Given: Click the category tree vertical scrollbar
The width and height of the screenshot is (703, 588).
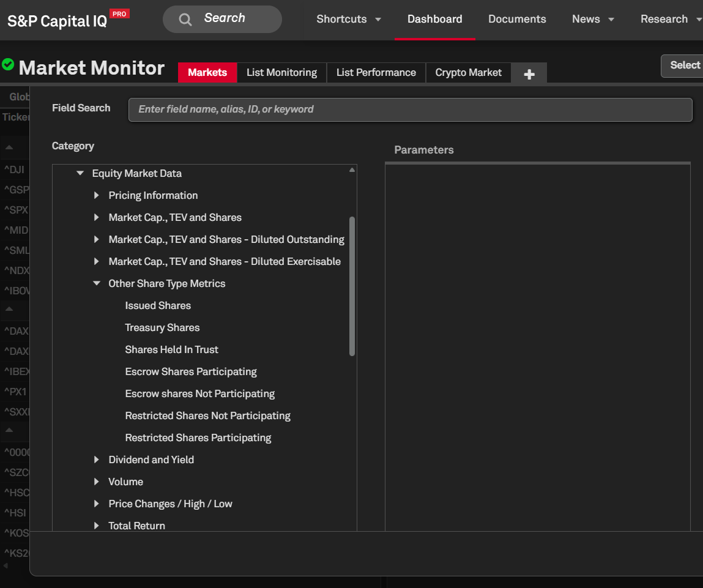Looking at the screenshot, I should [352, 286].
